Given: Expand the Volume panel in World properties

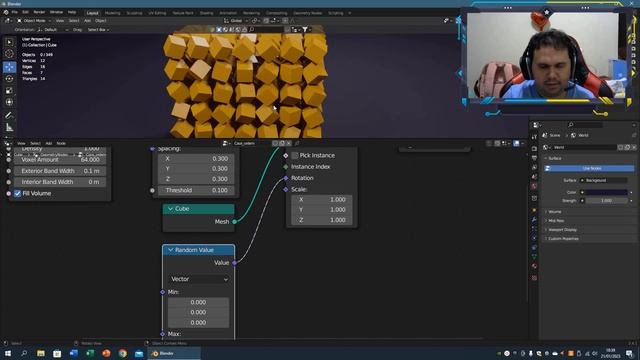Looking at the screenshot, I should [554, 212].
